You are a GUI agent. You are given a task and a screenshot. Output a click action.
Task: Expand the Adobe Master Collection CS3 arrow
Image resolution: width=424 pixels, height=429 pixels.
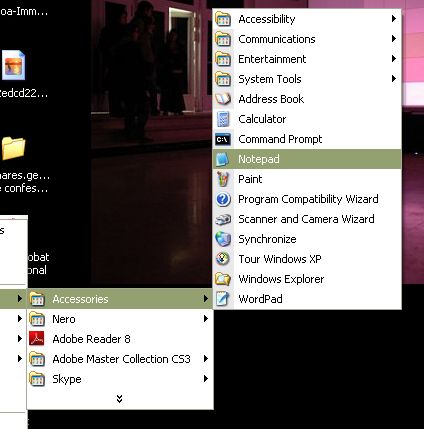pyautogui.click(x=206, y=359)
